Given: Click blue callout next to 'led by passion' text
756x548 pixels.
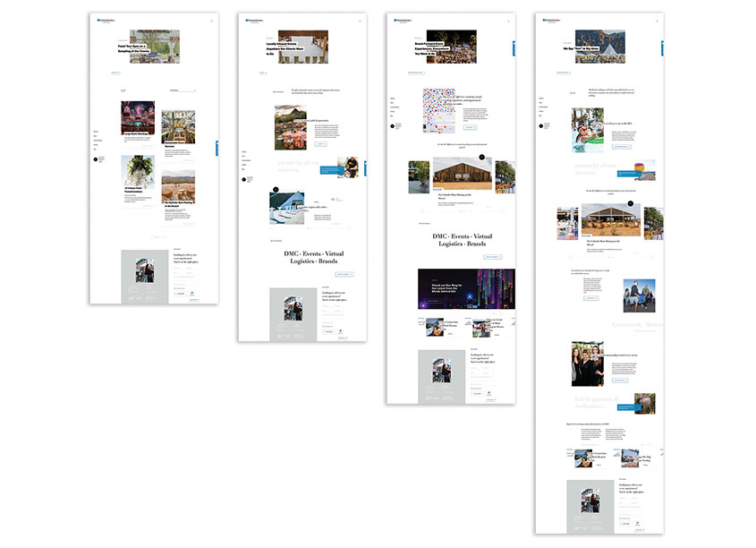Looking at the screenshot, I should 629,407.
